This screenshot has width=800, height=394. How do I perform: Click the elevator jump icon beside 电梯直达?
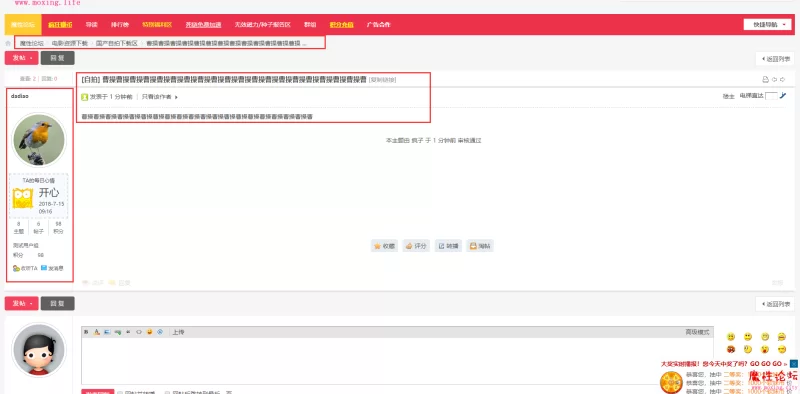[783, 95]
